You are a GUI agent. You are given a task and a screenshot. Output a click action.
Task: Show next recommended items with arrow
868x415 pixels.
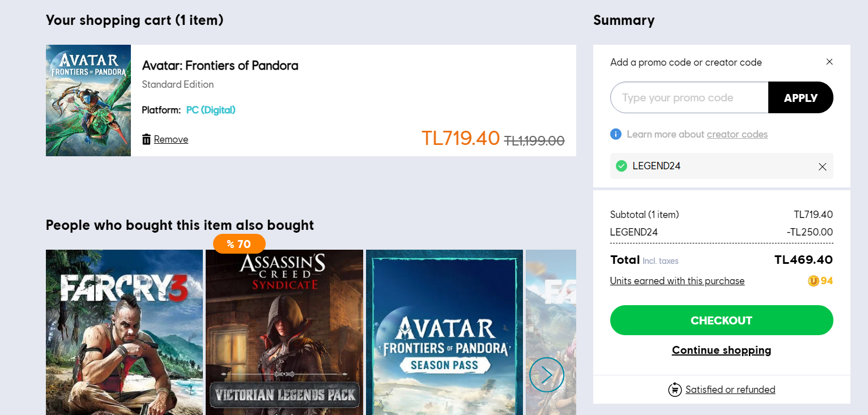(547, 374)
